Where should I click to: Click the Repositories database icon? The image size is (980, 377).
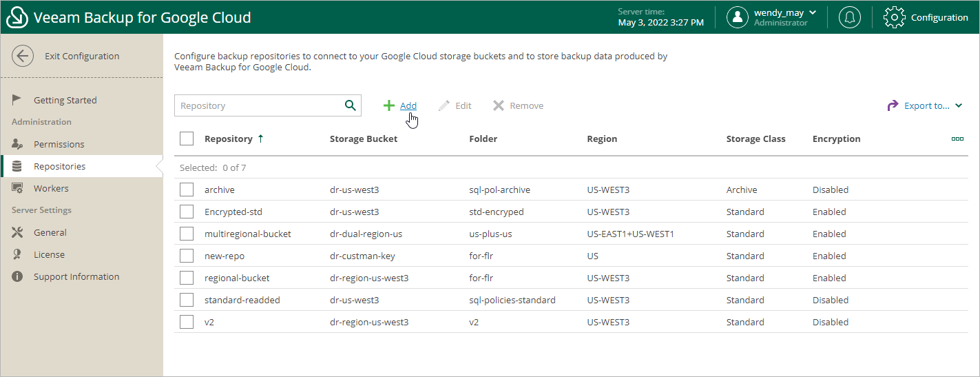(x=17, y=166)
